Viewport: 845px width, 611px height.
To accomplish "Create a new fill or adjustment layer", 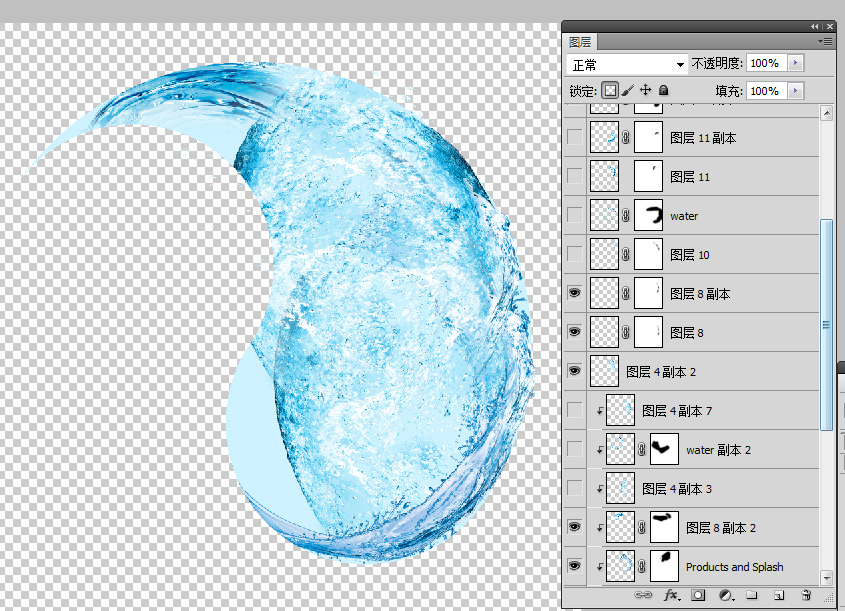I will tap(726, 595).
